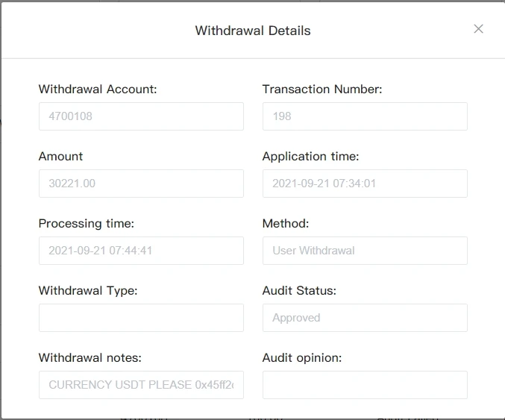Focus the Application time field

365,184
